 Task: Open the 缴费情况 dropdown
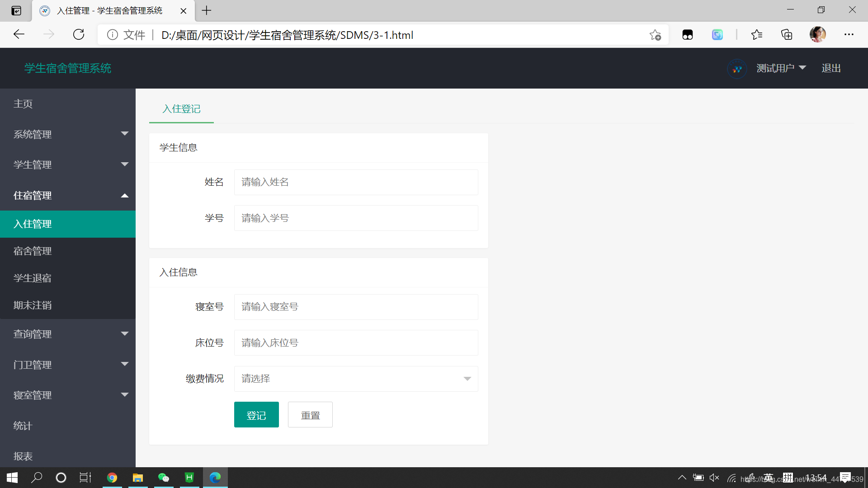[x=356, y=379]
